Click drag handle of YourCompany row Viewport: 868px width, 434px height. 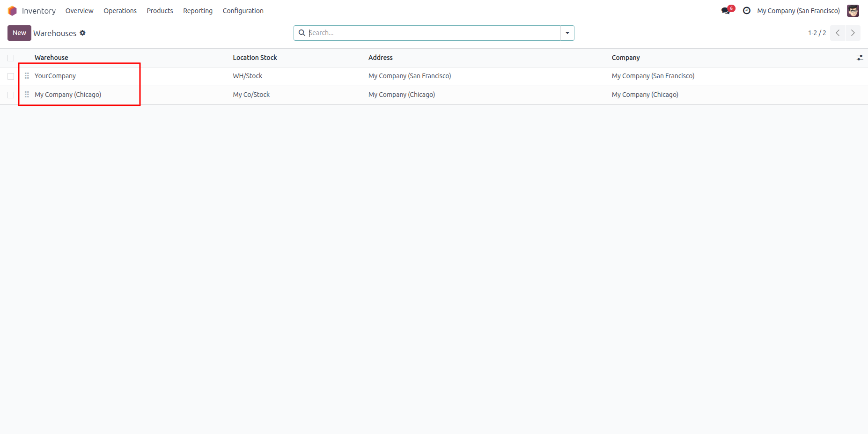(x=27, y=76)
